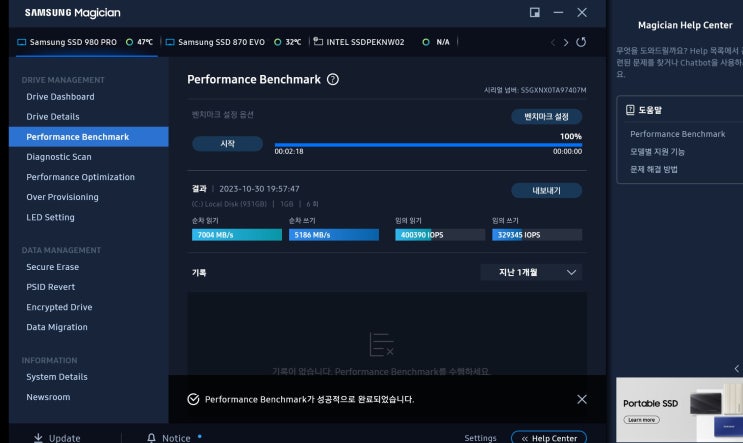Click the 329345 IOPS random write bar
743x443 pixels.
coord(537,235)
